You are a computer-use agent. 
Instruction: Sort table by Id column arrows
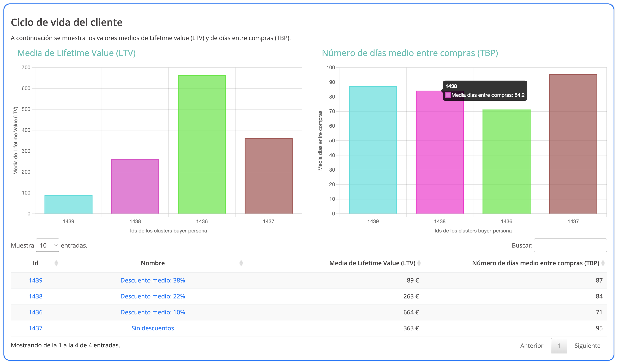point(56,263)
